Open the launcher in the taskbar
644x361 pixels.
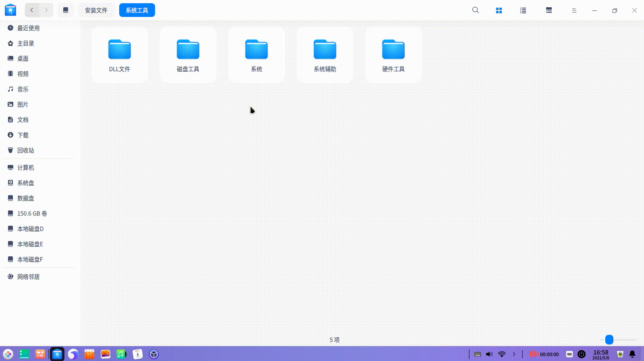coord(8,354)
